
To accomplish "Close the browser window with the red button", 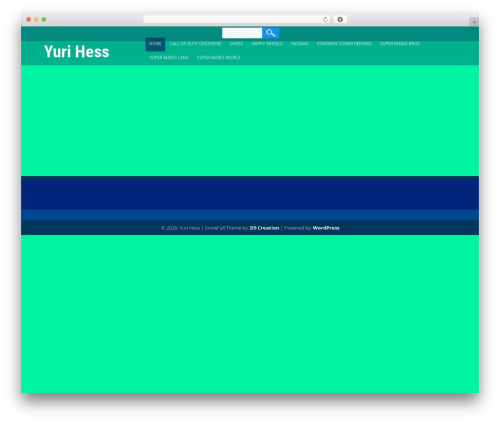I will 29,20.
